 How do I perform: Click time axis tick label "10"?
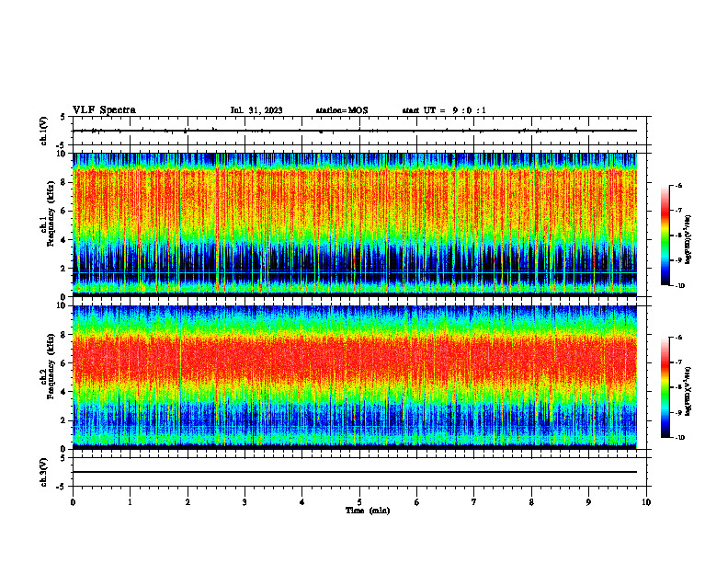point(646,502)
